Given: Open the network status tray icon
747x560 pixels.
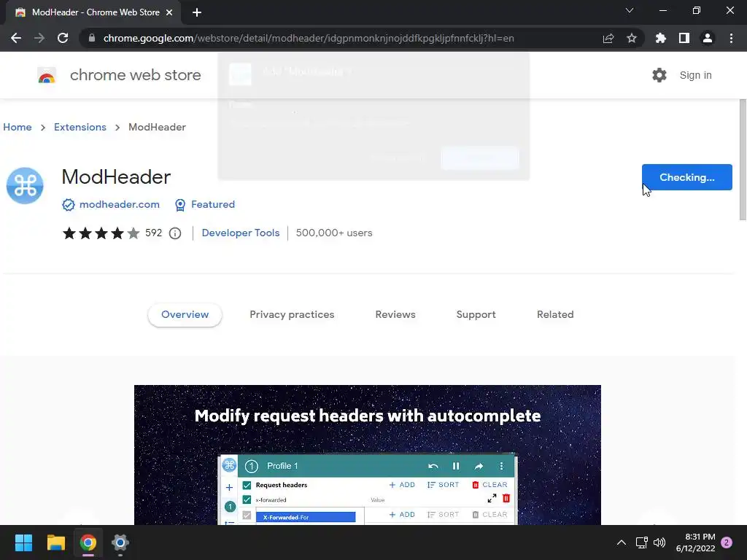Looking at the screenshot, I should click(641, 542).
